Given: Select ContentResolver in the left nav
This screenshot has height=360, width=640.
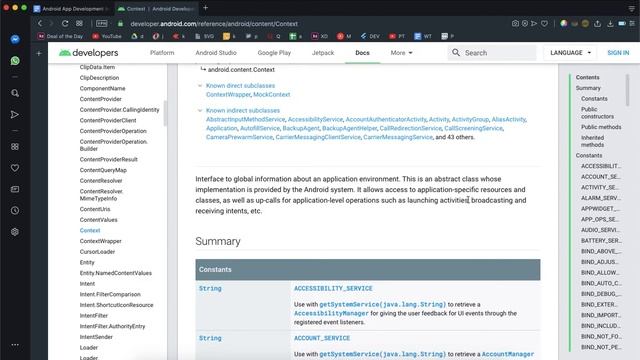Looking at the screenshot, I should [x=101, y=181].
